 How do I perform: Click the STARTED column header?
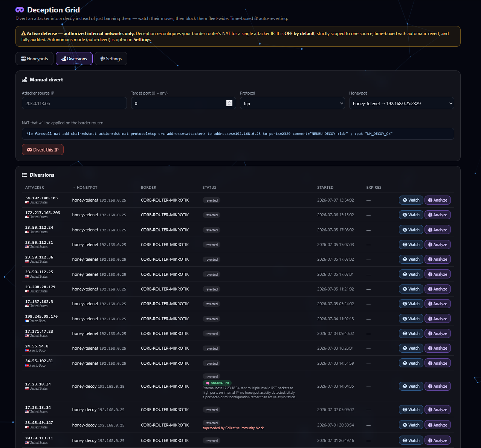tap(325, 188)
